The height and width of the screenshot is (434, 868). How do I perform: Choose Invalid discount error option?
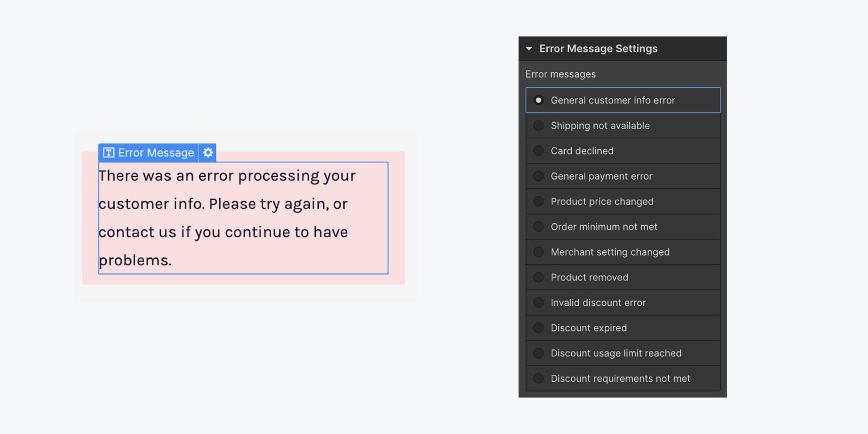(623, 303)
